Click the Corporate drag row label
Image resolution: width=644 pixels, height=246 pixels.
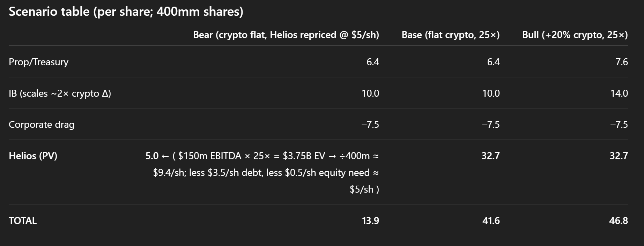(42, 125)
